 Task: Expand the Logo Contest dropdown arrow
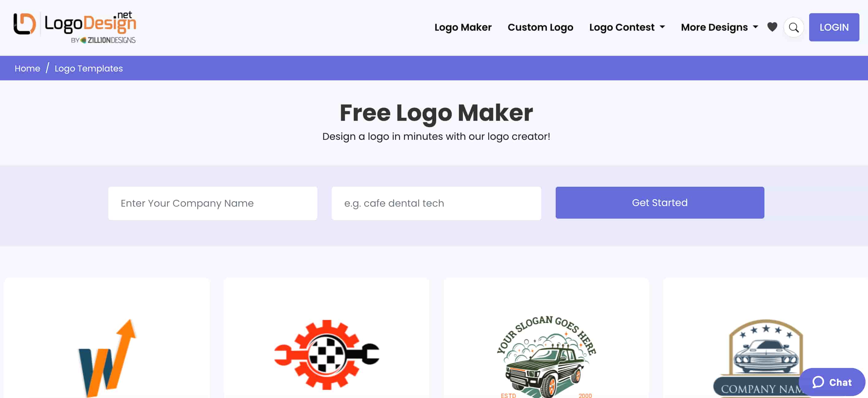coord(662,27)
